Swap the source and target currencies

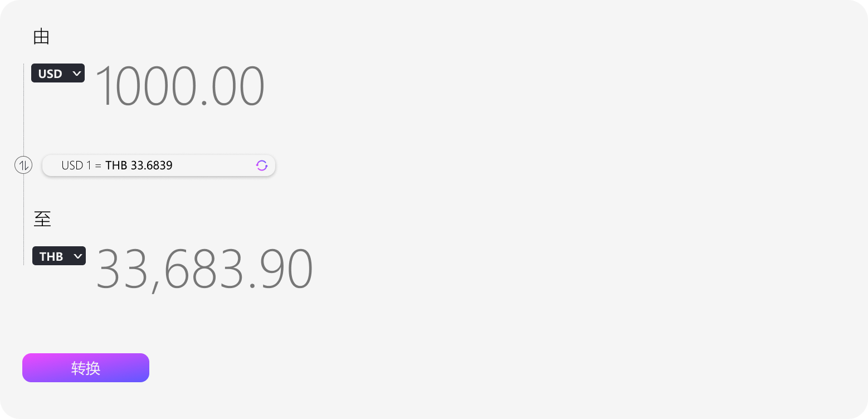pyautogui.click(x=23, y=165)
